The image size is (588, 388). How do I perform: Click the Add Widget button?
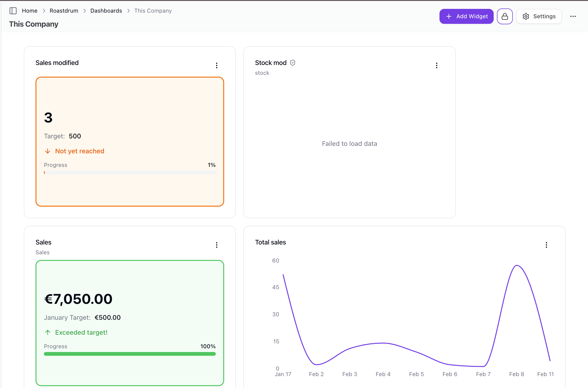(466, 16)
